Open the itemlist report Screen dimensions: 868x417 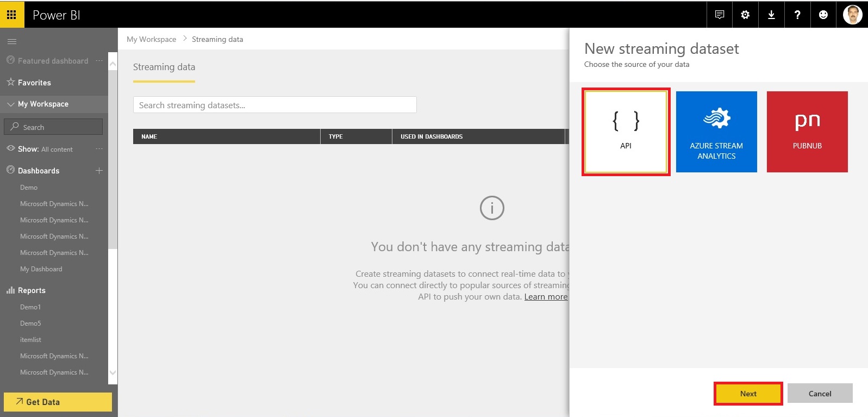coord(30,340)
